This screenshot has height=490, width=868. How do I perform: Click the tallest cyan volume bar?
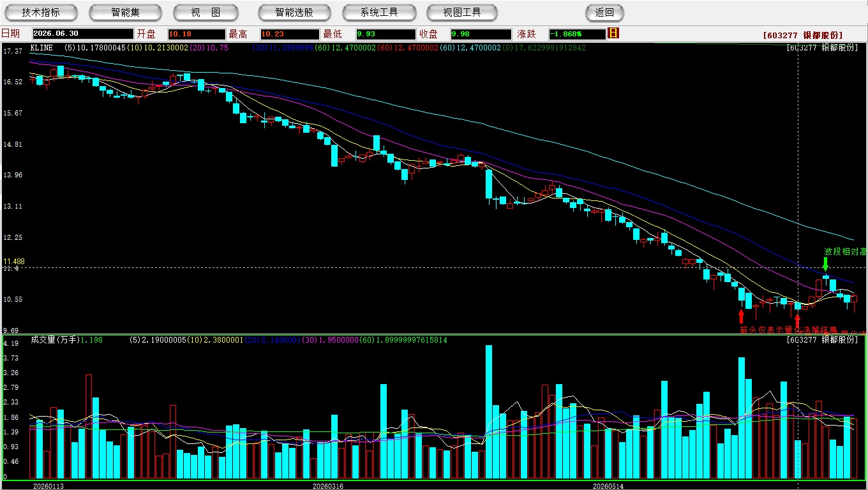coord(489,412)
